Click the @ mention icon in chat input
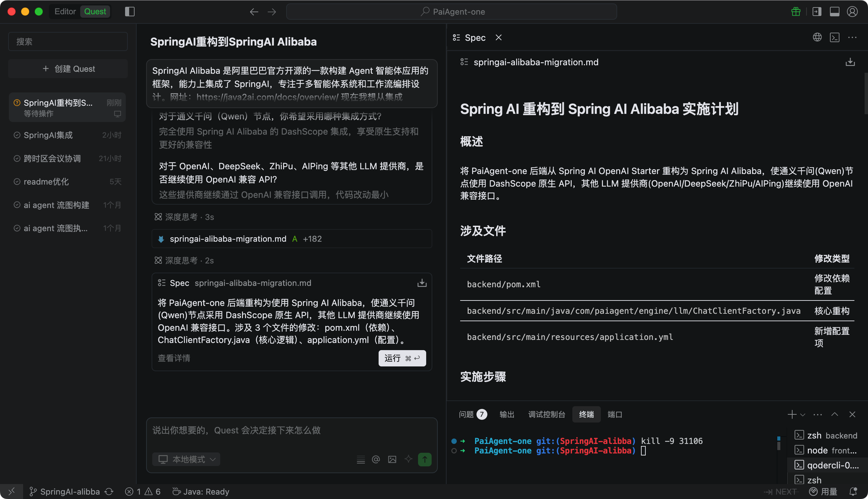 pos(376,460)
